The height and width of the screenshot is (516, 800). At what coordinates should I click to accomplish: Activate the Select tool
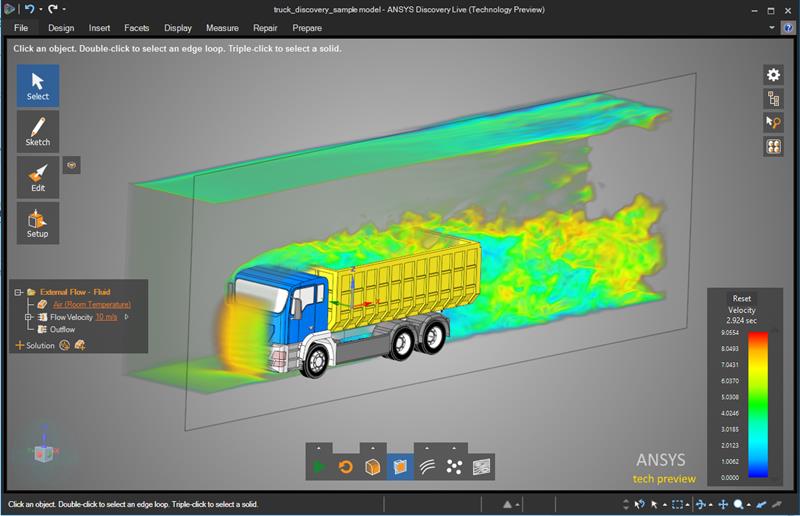[x=38, y=86]
